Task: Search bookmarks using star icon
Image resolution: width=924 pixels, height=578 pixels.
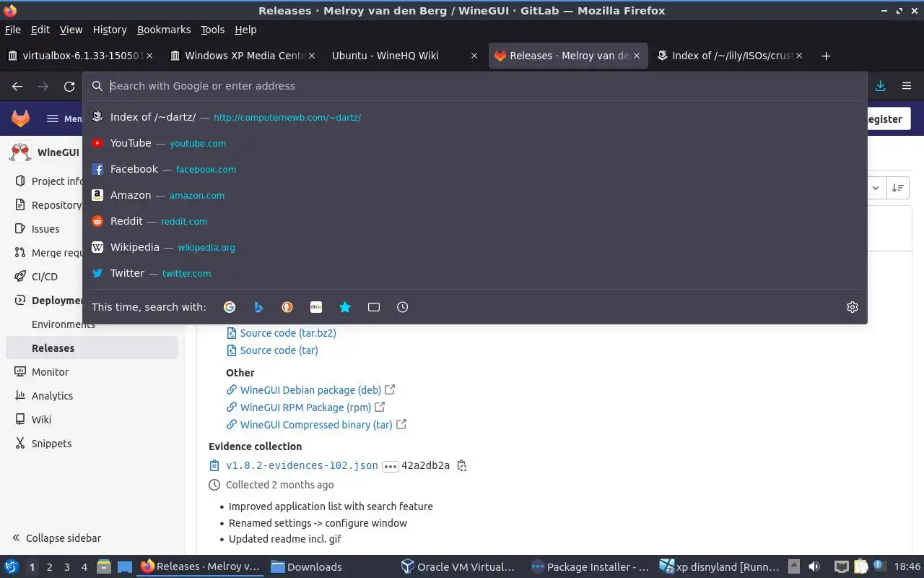Action: click(345, 307)
